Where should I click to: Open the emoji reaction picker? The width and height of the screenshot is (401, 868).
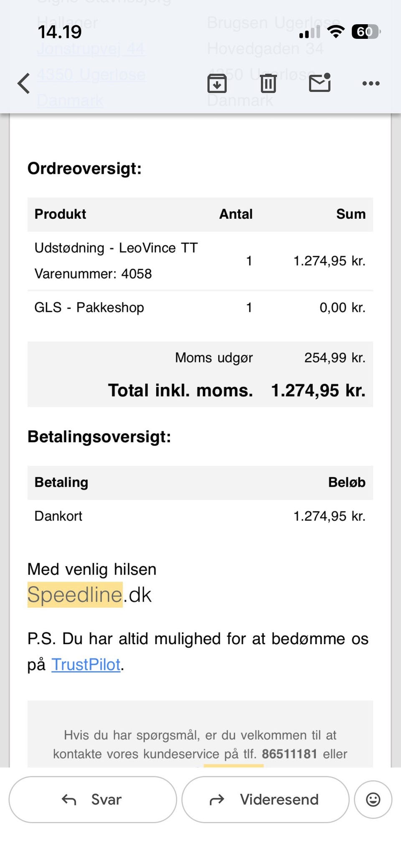click(x=373, y=800)
